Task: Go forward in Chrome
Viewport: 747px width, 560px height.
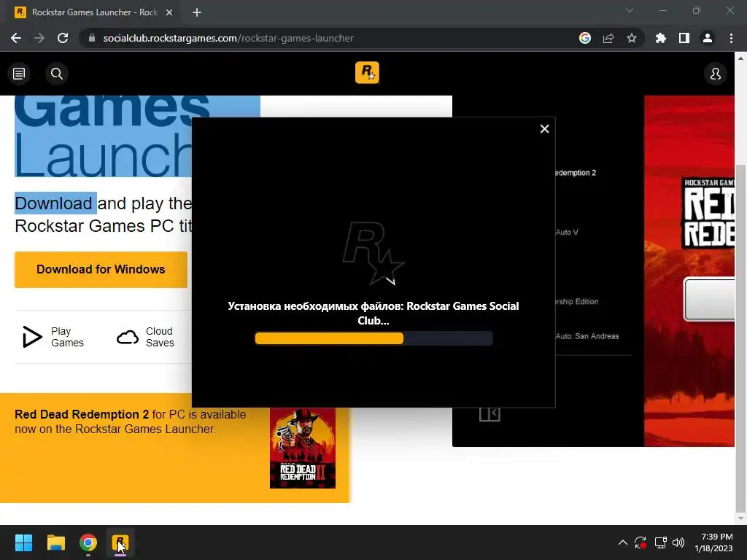Action: coord(39,38)
